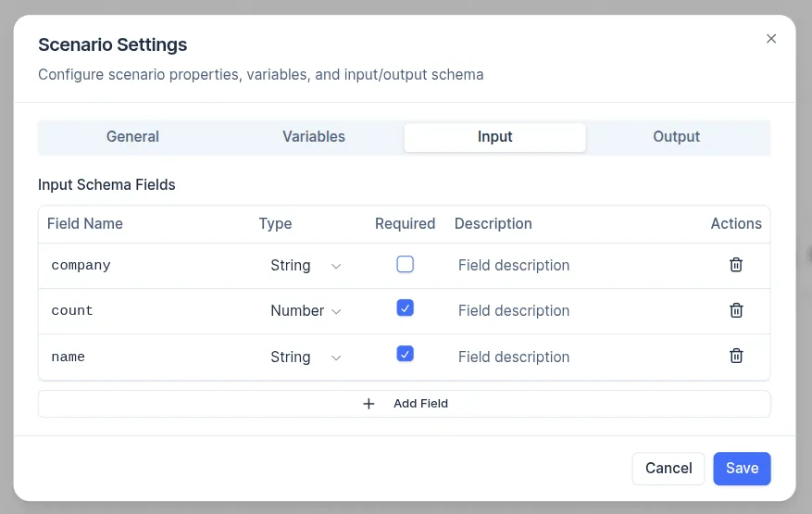Screen dimensions: 812x514
Task: Open Number type dropdown for count field
Action: 306,311
